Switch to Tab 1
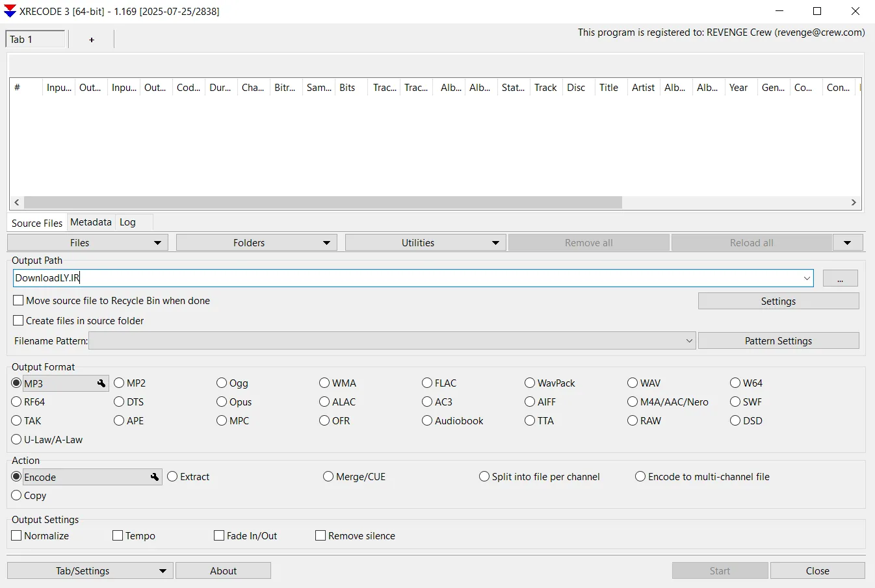875x588 pixels. 36,40
